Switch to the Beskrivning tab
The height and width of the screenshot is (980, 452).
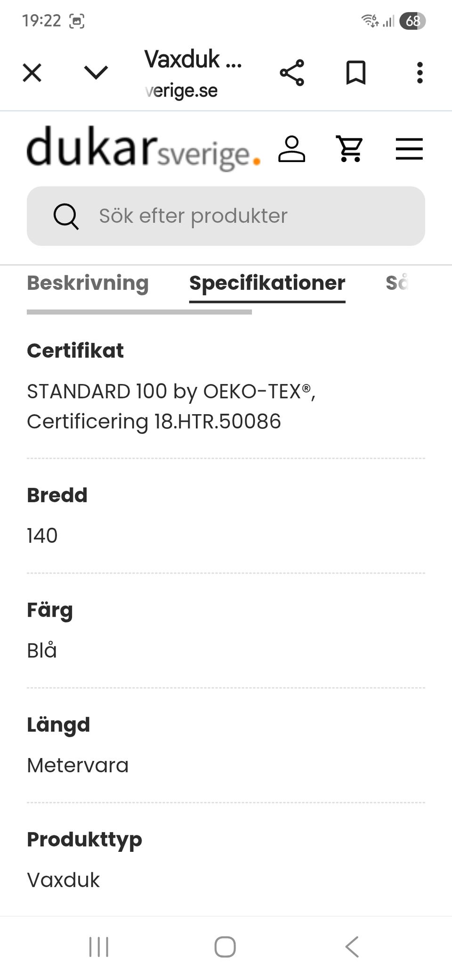pyautogui.click(x=88, y=283)
